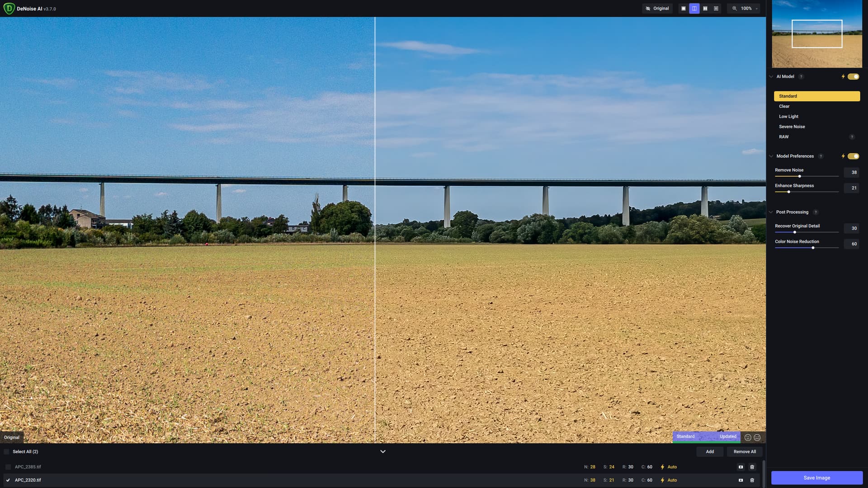Click help icon beside RAW model
Image resolution: width=868 pixels, height=488 pixels.
(x=852, y=137)
